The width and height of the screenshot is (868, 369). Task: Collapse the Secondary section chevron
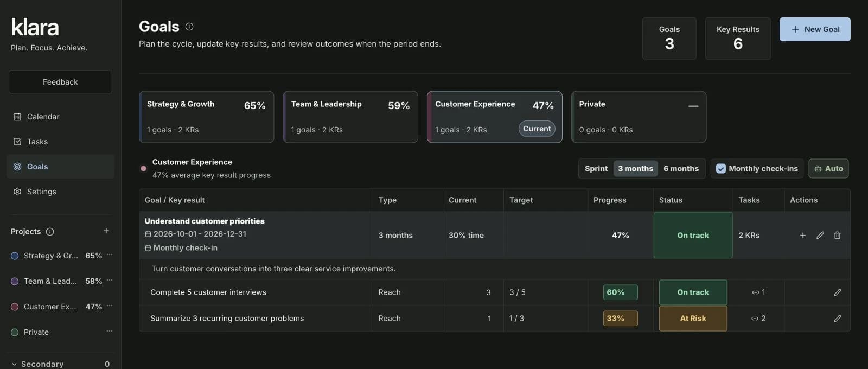(x=14, y=364)
